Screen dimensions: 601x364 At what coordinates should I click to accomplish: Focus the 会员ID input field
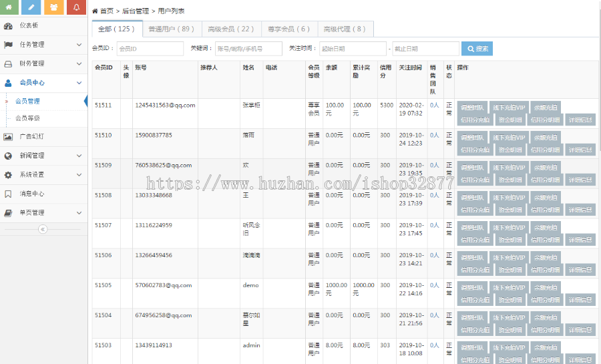pyautogui.click(x=150, y=49)
